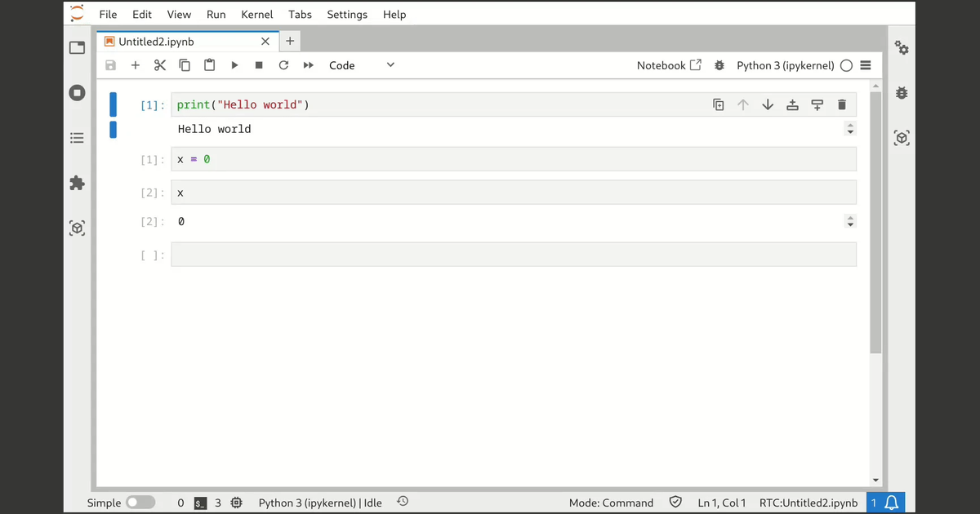The height and width of the screenshot is (514, 980).
Task: Select the Untitled2.ipynb tab
Action: point(156,42)
